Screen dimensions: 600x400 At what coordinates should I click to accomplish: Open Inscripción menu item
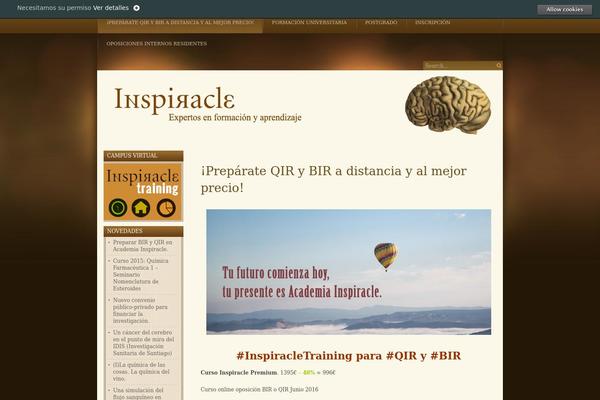point(432,23)
